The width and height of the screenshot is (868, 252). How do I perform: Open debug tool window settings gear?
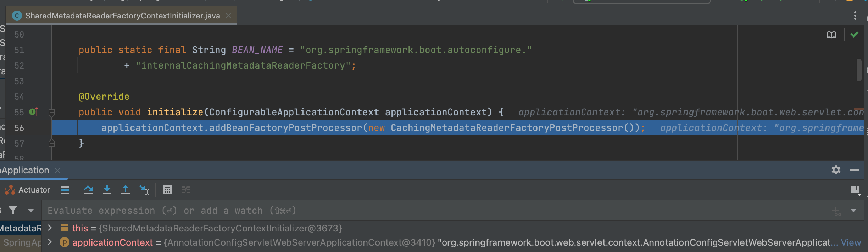point(836,170)
